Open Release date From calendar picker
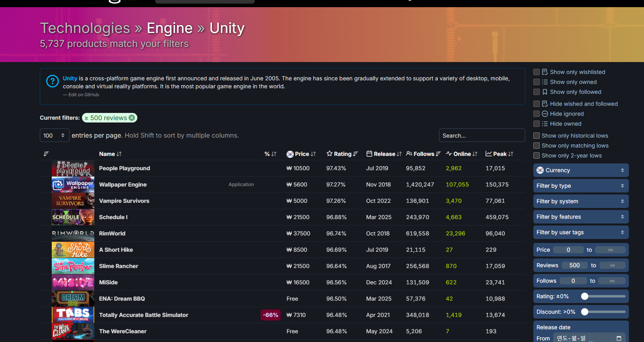The height and width of the screenshot is (342, 644). 619,338
